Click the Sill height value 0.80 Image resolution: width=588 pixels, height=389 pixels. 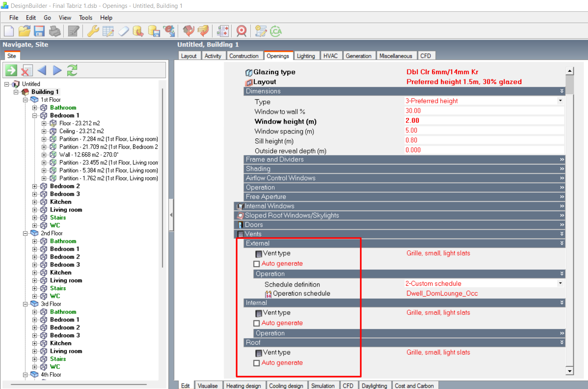411,140
